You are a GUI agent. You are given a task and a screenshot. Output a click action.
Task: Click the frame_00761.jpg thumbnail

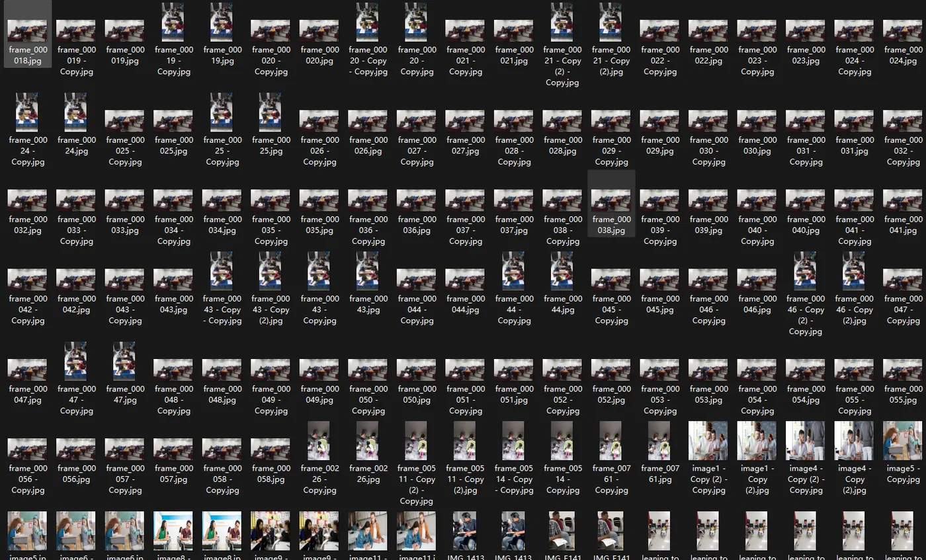click(659, 441)
